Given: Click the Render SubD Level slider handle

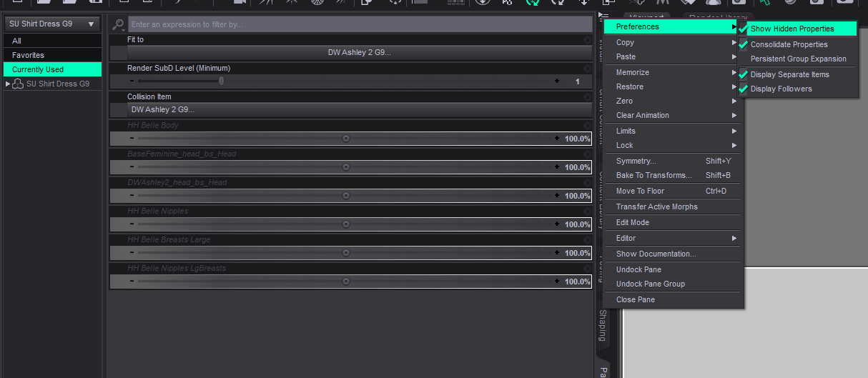Looking at the screenshot, I should (x=221, y=81).
